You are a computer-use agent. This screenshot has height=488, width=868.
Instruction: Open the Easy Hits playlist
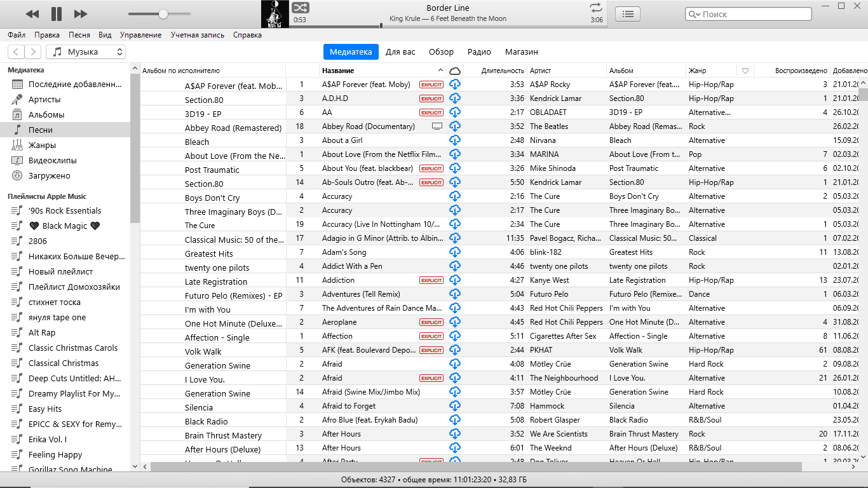65,409
